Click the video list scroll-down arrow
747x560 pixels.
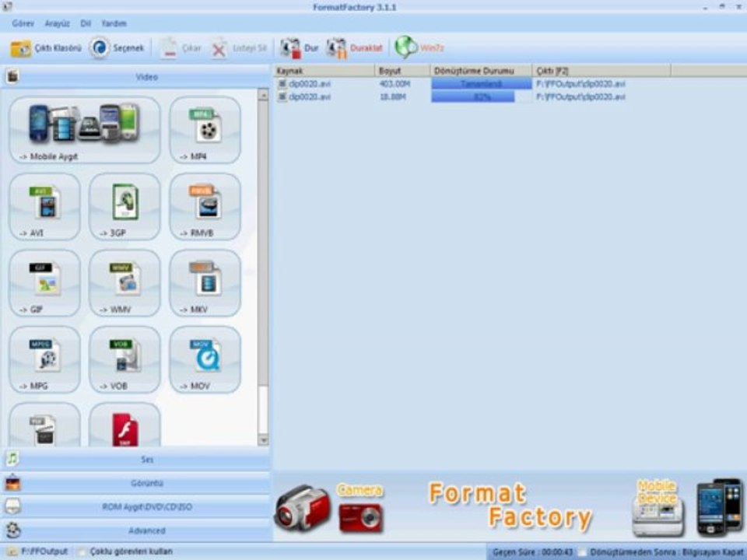click(263, 440)
